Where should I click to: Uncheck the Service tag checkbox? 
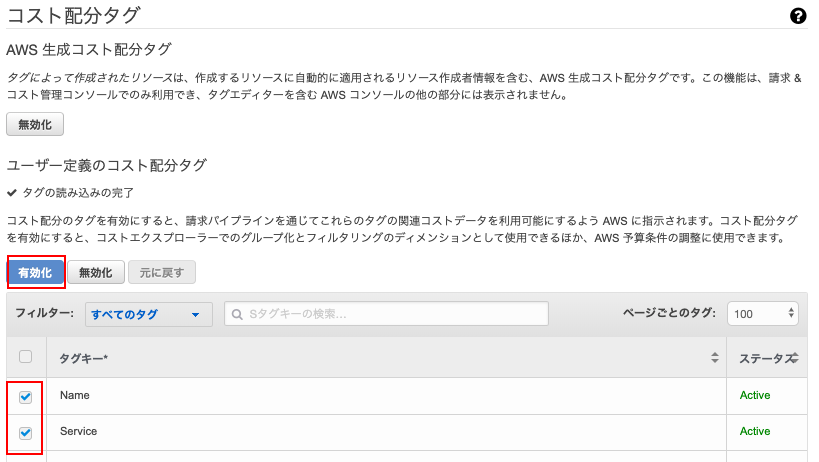tap(26, 432)
